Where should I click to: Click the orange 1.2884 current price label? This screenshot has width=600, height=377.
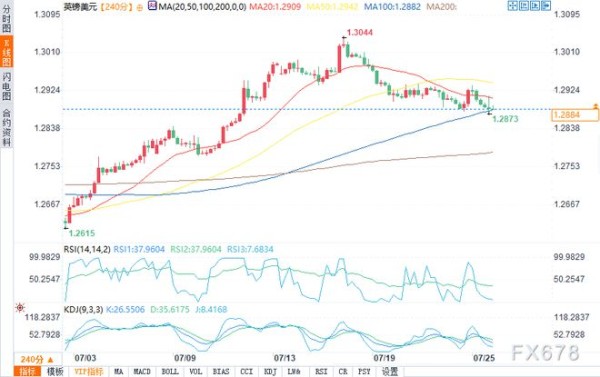coord(575,115)
